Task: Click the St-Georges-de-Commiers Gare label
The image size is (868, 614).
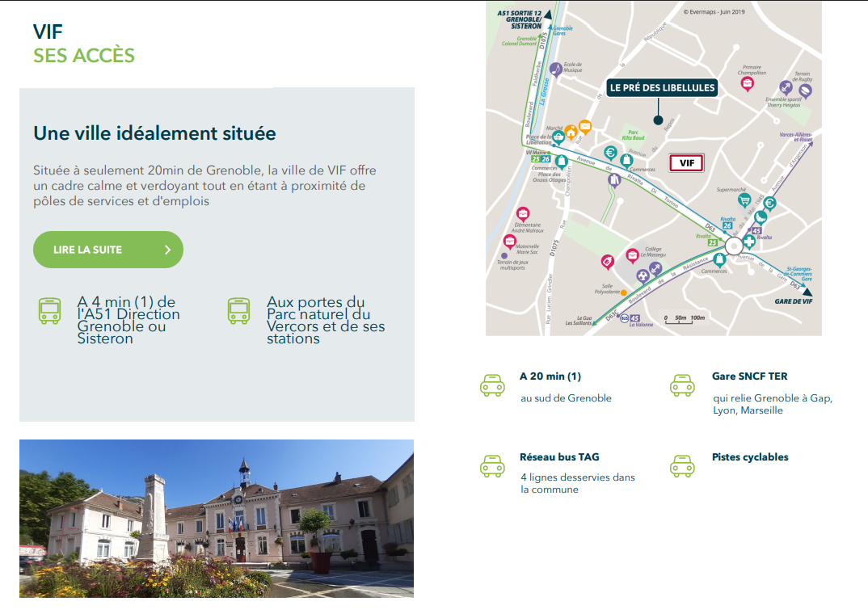Action: point(798,274)
